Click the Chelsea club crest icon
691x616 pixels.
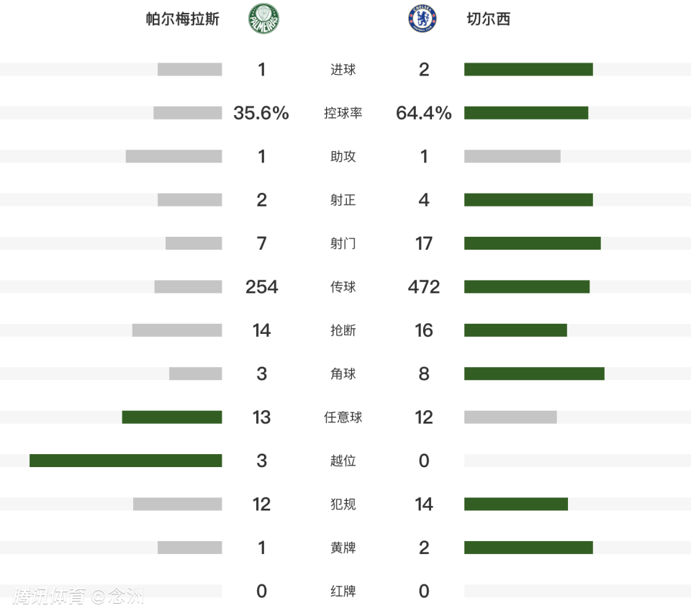(422, 19)
